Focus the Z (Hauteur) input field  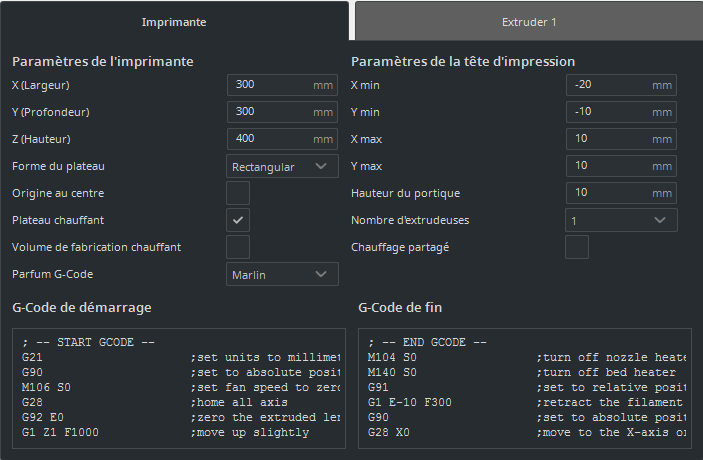[x=270, y=139]
